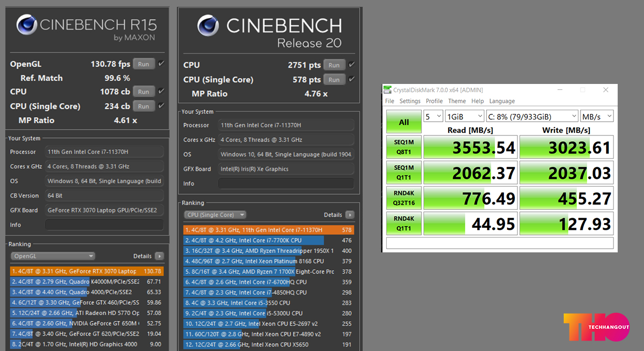Select the Core i7-4850HQ ranking row
This screenshot has height=351, width=644.
(269, 292)
